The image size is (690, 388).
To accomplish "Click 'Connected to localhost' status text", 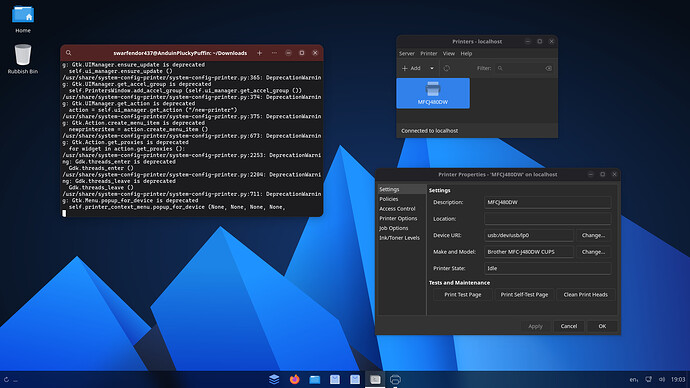I will pos(429,131).
